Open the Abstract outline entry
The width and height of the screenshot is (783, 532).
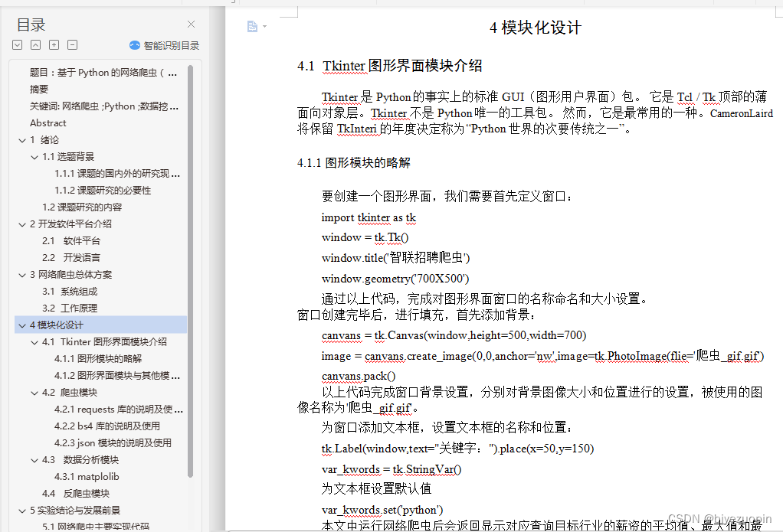[48, 123]
